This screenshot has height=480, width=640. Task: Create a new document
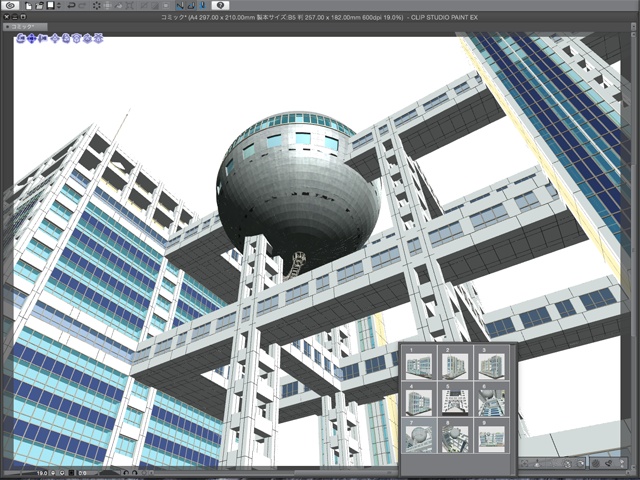28,5
